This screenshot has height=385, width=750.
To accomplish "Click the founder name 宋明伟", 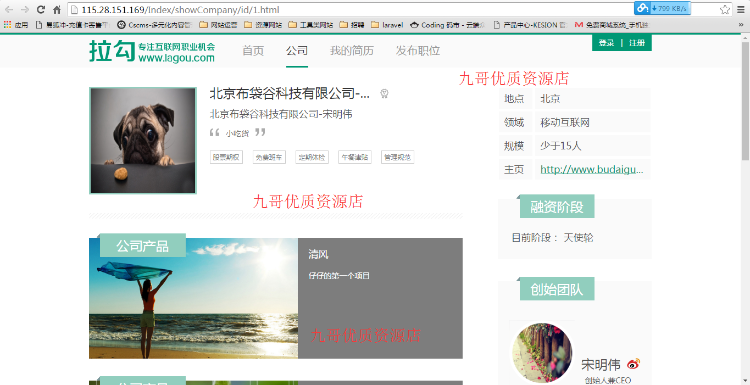I will coord(601,365).
